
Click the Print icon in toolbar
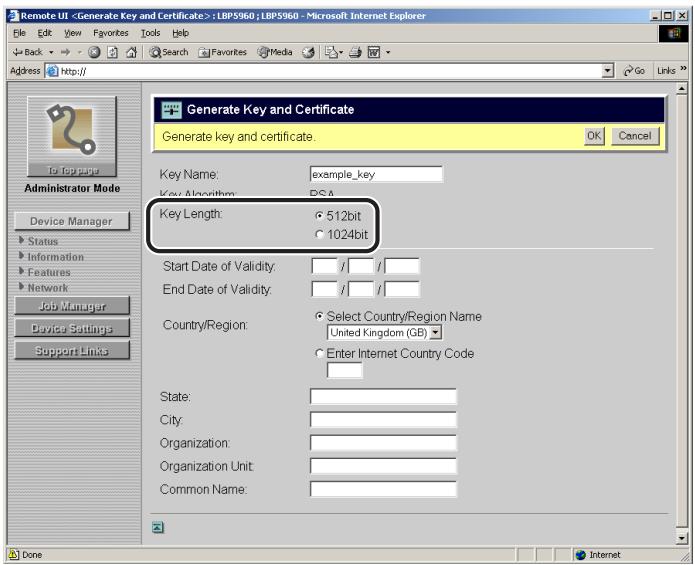(355, 52)
